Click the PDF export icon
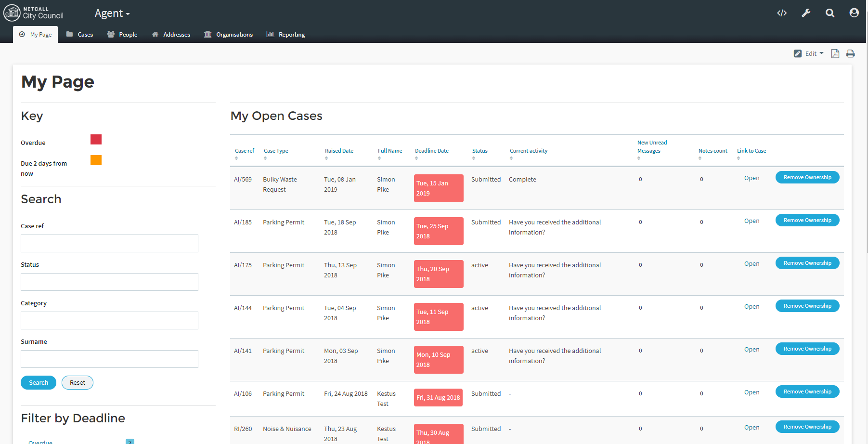The image size is (868, 444). [x=835, y=53]
